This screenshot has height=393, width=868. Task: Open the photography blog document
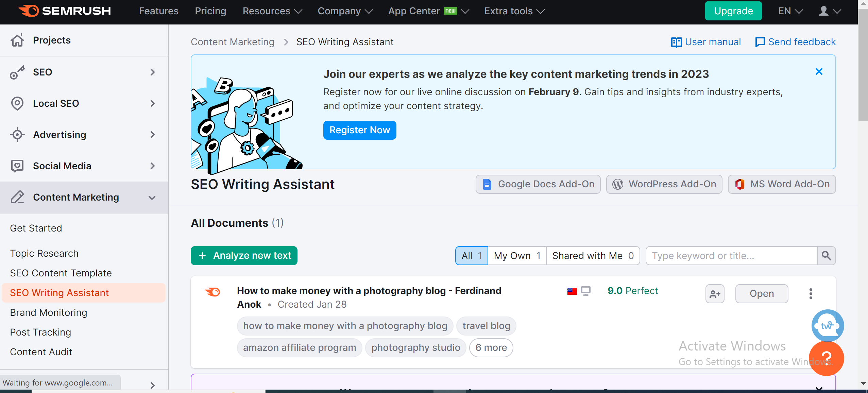(x=762, y=294)
